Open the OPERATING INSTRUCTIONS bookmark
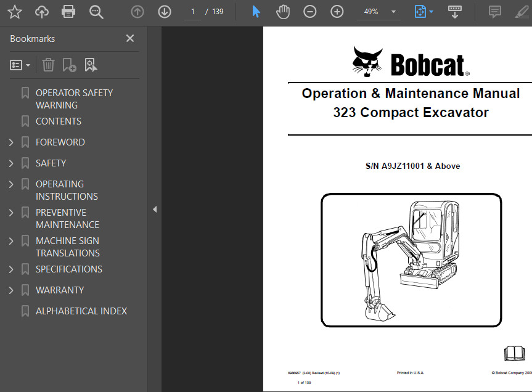This screenshot has width=532, height=392. coord(67,190)
